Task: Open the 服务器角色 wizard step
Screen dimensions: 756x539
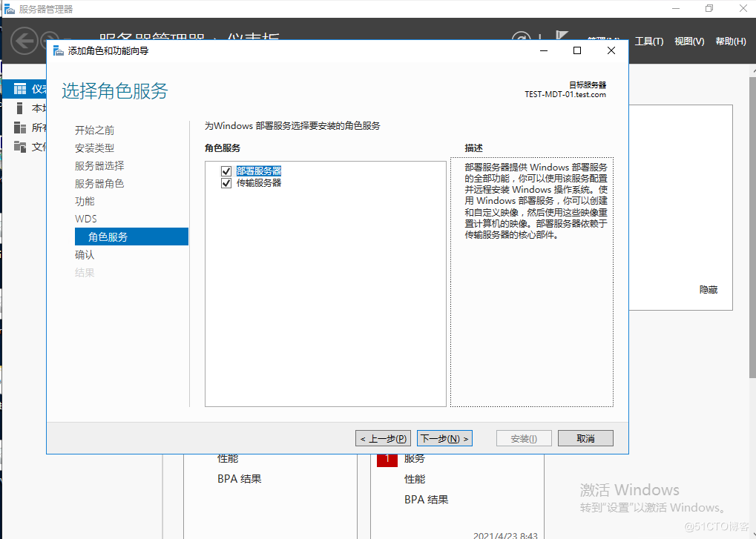Action: pos(99,184)
